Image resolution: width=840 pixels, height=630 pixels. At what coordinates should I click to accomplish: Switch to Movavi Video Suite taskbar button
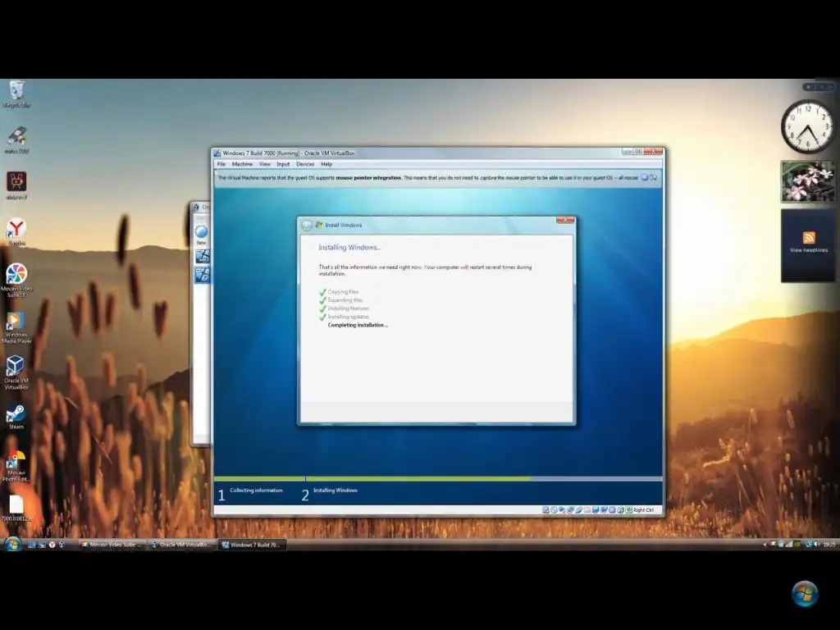112,545
